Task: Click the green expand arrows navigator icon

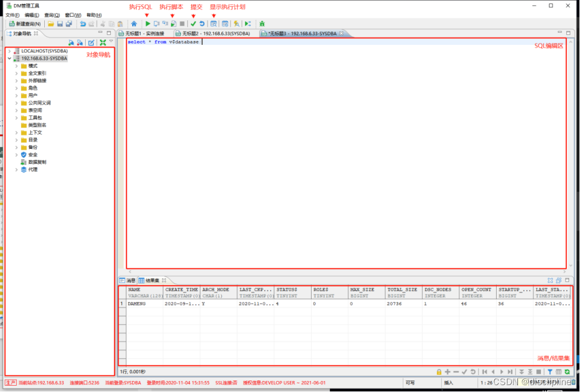Action: (103, 43)
